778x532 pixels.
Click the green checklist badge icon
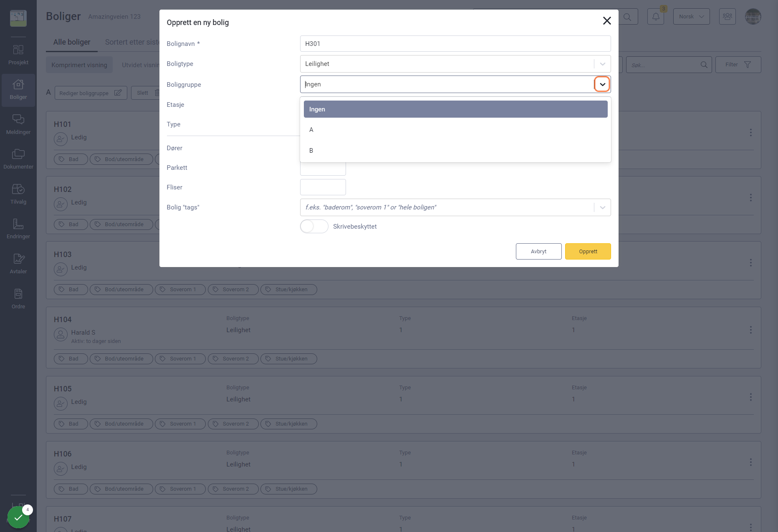click(x=18, y=517)
